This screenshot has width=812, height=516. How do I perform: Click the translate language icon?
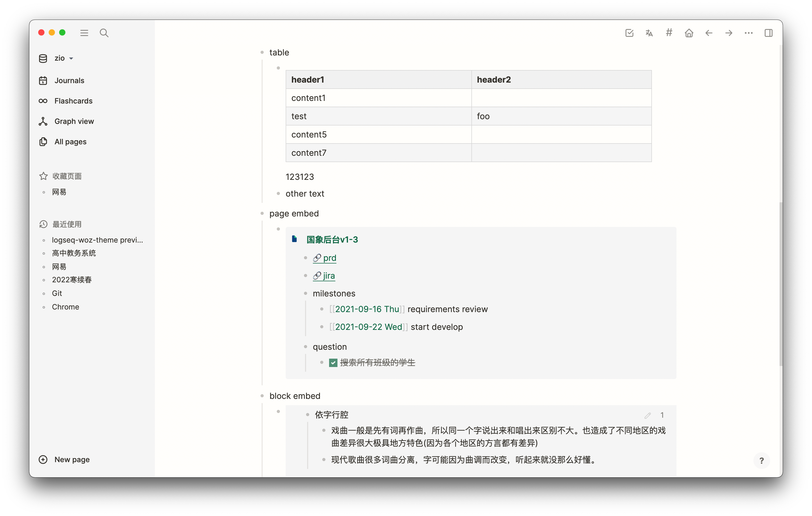click(649, 33)
